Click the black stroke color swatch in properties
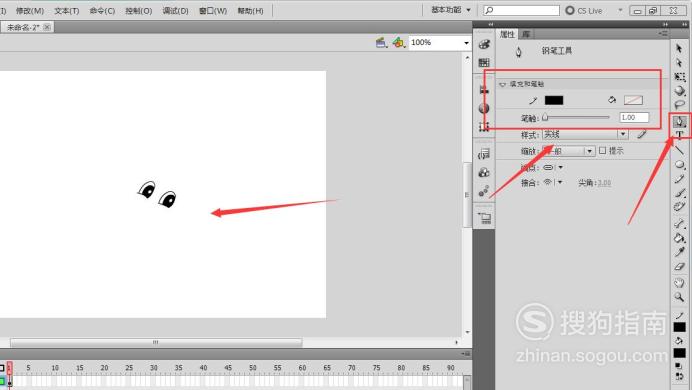 point(554,100)
